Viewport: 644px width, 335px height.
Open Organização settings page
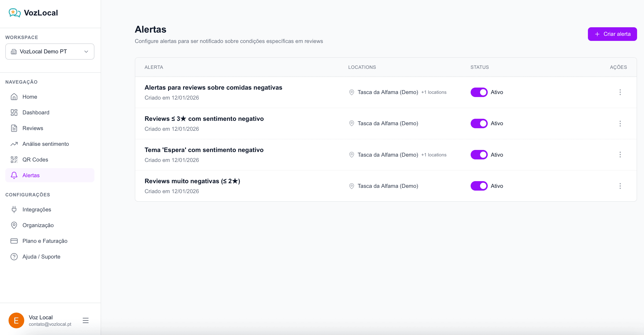click(x=38, y=225)
